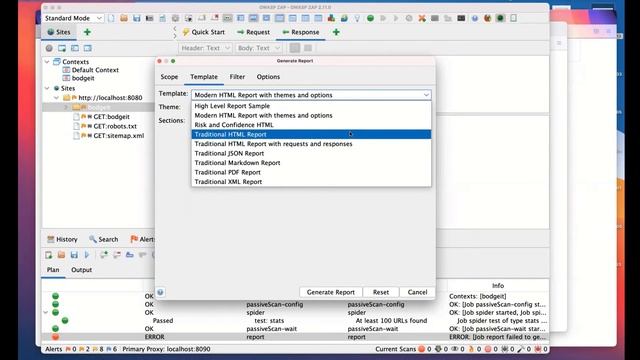Switch to the Output tab
640x360 pixels.
pos(81,270)
